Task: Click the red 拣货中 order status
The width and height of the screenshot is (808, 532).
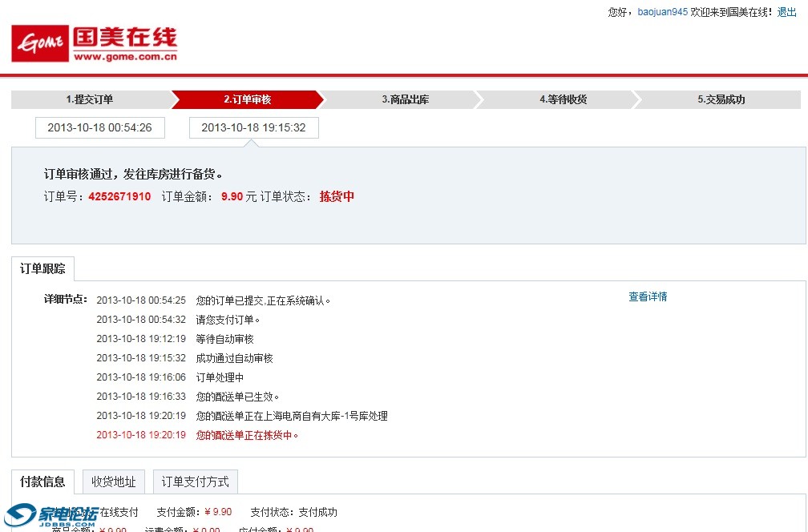Action: [x=337, y=196]
